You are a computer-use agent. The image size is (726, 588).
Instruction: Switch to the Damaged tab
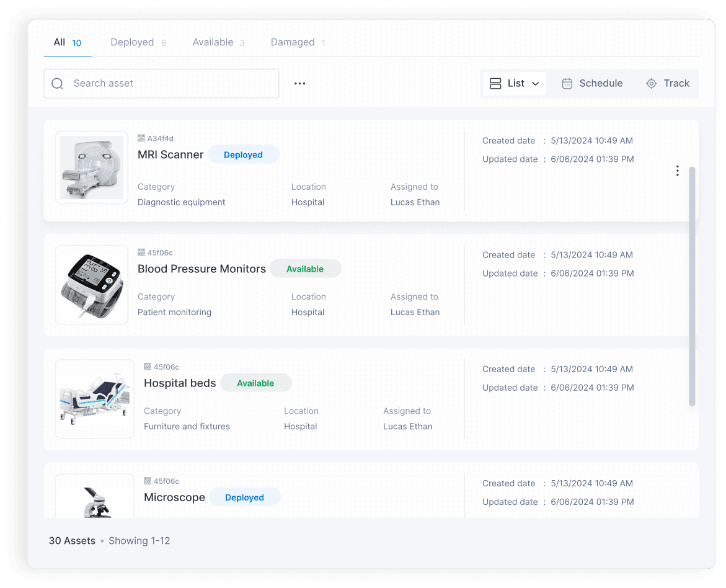293,42
